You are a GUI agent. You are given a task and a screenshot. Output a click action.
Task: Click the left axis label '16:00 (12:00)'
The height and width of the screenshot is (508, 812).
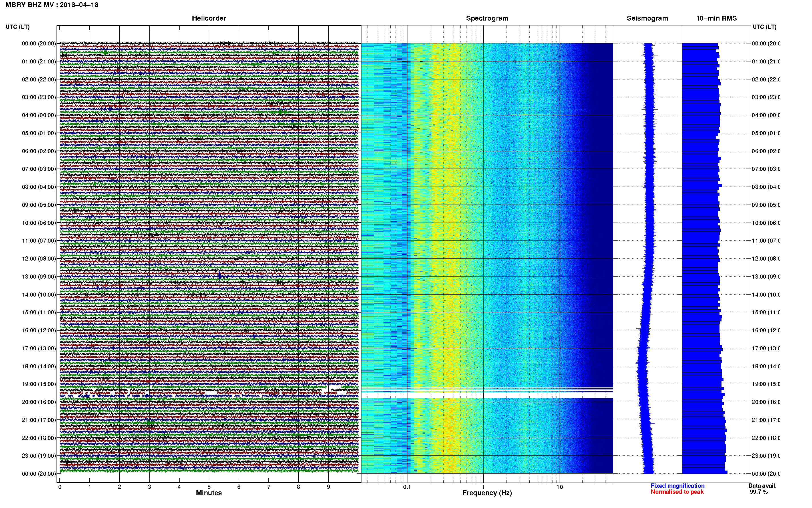point(39,330)
